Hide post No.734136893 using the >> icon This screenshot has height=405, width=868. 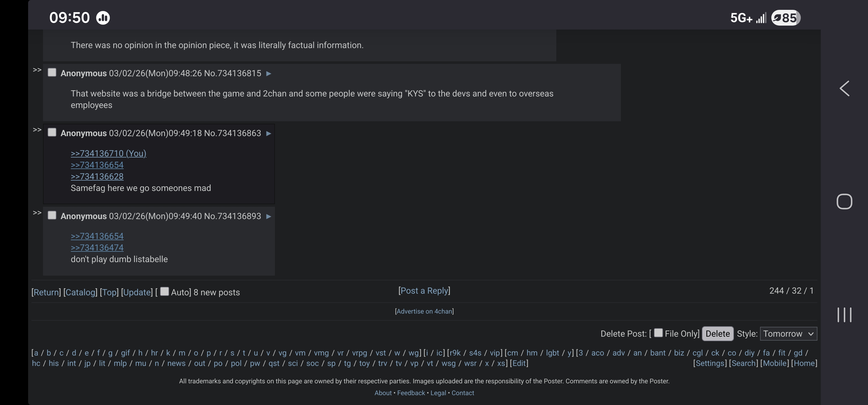point(37,213)
